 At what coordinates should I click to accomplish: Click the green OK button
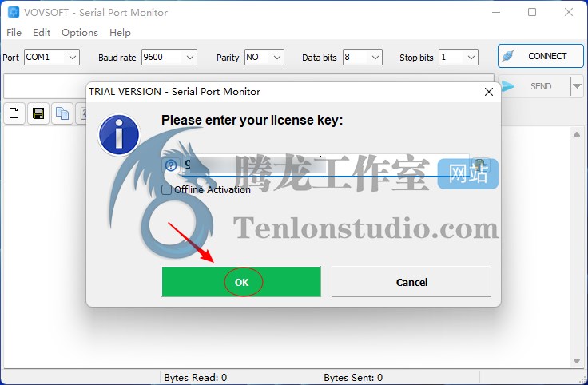(241, 282)
